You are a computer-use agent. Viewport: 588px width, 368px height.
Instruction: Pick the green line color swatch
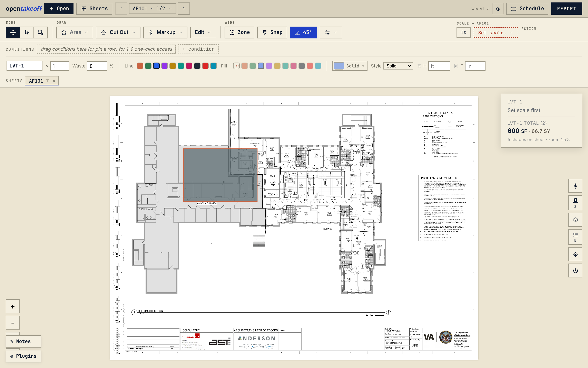pyautogui.click(x=148, y=66)
